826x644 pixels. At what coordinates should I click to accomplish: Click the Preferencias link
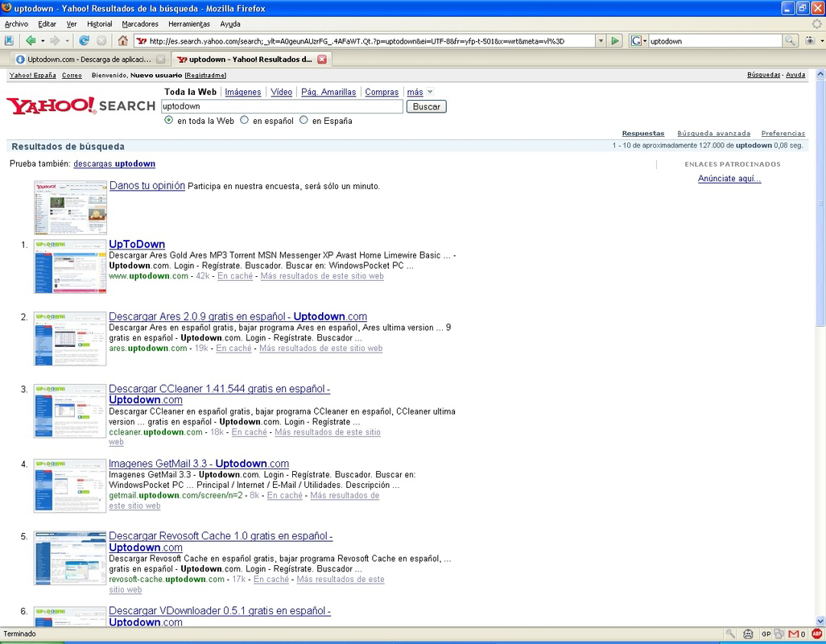coord(783,133)
